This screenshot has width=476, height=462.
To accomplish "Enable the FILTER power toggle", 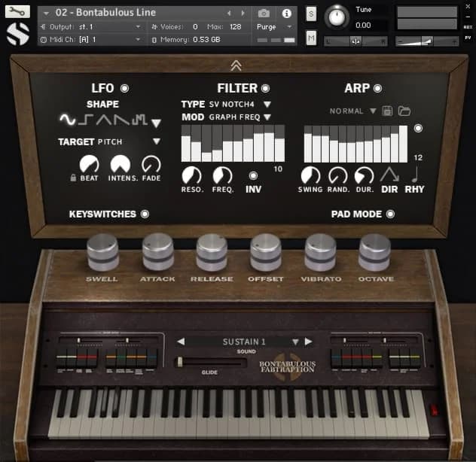I will click(x=265, y=88).
